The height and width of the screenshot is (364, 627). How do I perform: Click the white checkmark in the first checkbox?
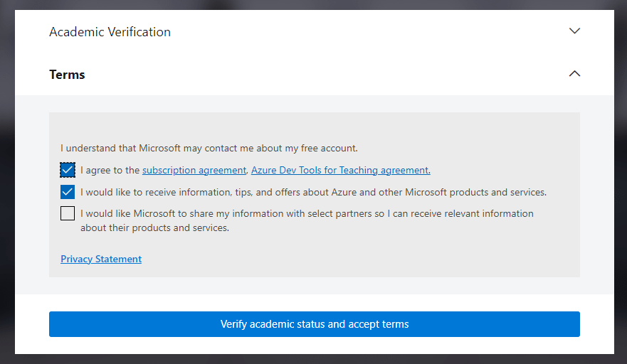tap(68, 170)
